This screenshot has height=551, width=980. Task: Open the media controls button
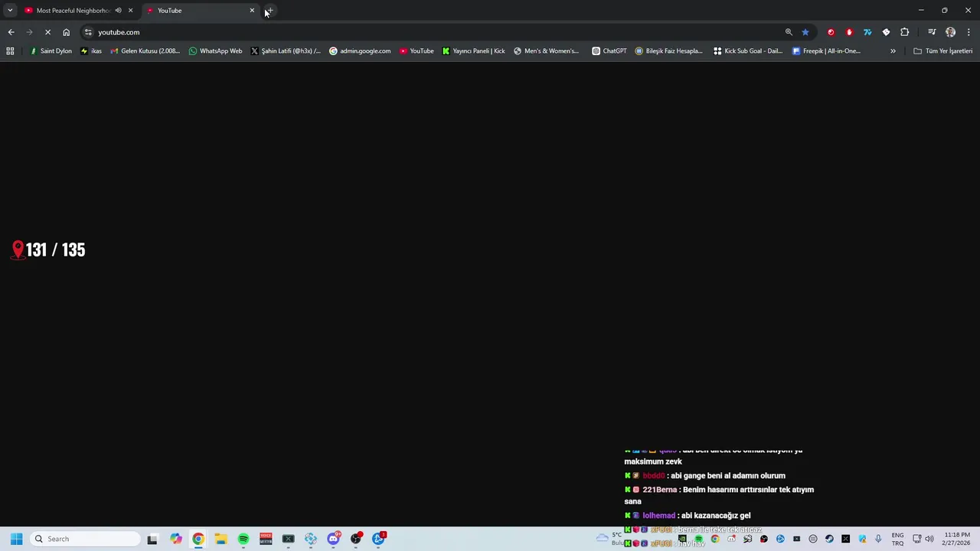[932, 32]
